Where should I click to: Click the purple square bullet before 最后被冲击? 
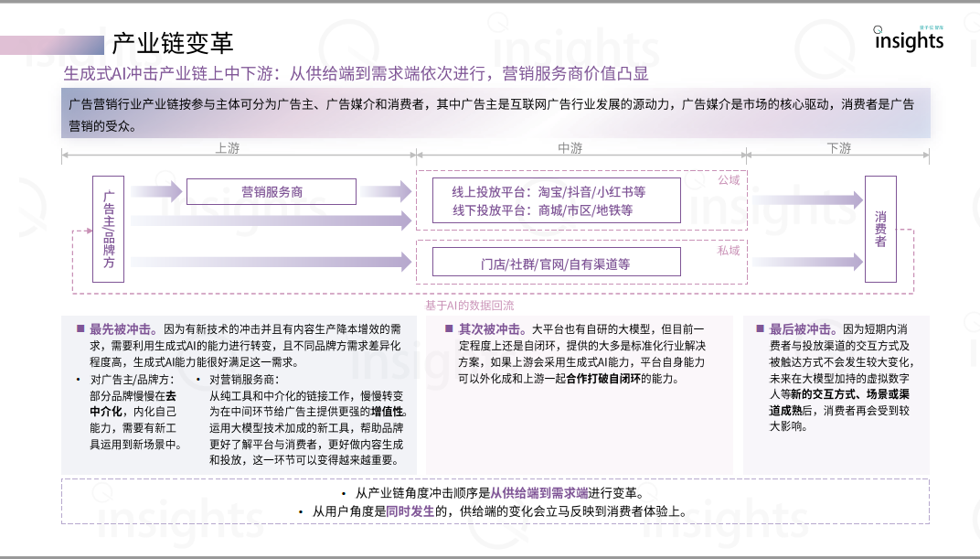point(761,328)
